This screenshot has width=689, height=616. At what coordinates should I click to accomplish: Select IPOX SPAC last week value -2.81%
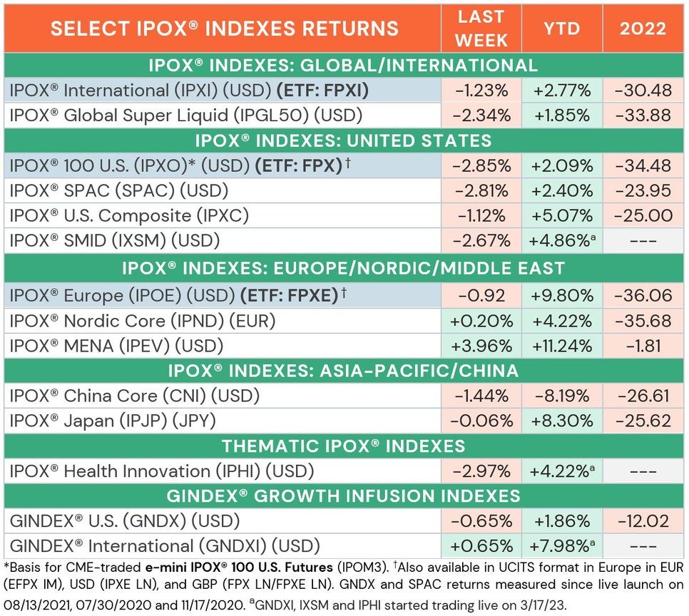pyautogui.click(x=481, y=191)
